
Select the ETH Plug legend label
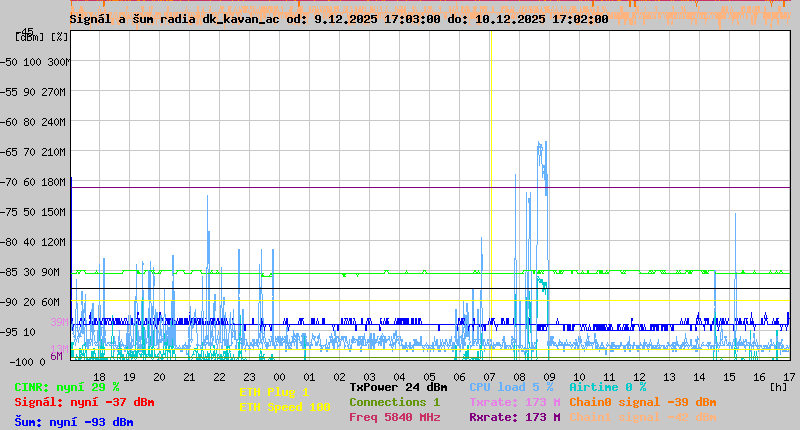pyautogui.click(x=274, y=392)
